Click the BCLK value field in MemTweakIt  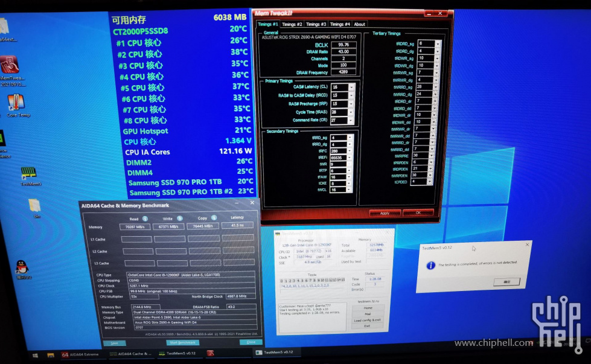pyautogui.click(x=343, y=45)
